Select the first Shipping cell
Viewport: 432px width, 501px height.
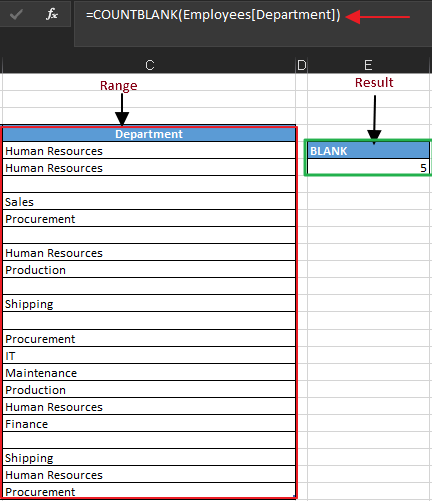149,303
